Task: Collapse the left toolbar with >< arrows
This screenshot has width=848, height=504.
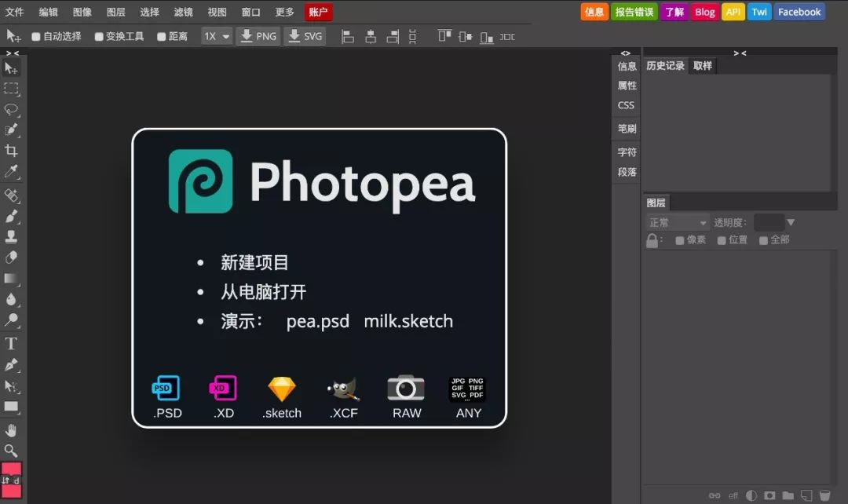Action: point(13,53)
